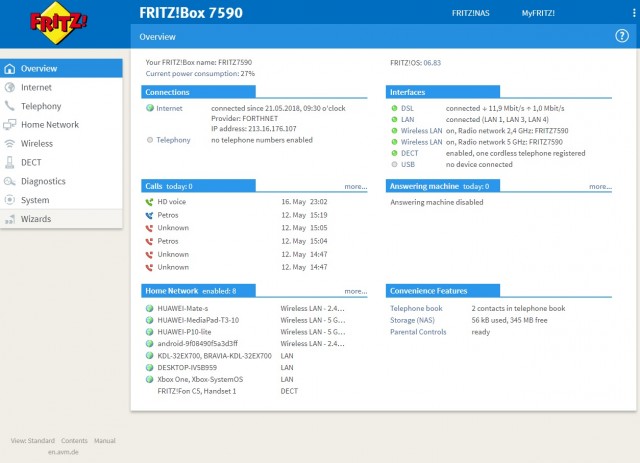Click the blue call icon beside Petros 15:19

coord(149,215)
